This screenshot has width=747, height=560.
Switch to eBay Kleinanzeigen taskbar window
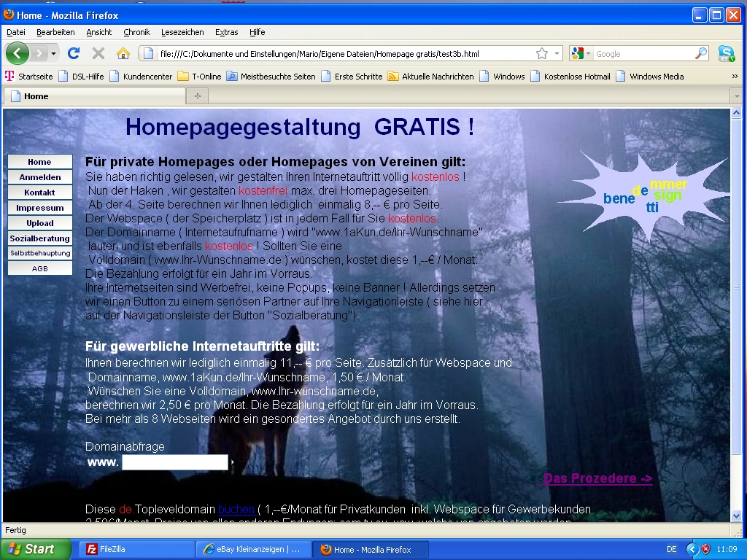tap(253, 549)
